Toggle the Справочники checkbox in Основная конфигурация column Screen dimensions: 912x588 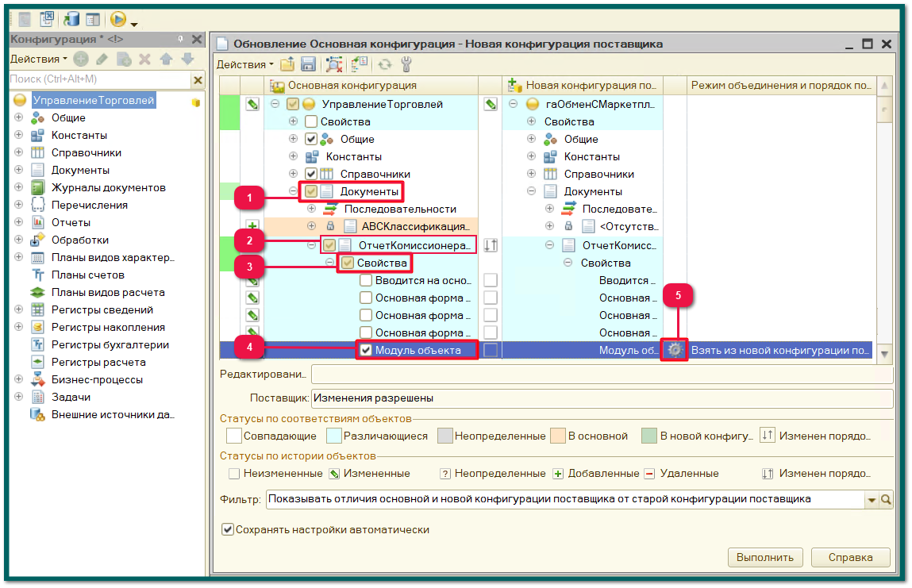click(311, 174)
